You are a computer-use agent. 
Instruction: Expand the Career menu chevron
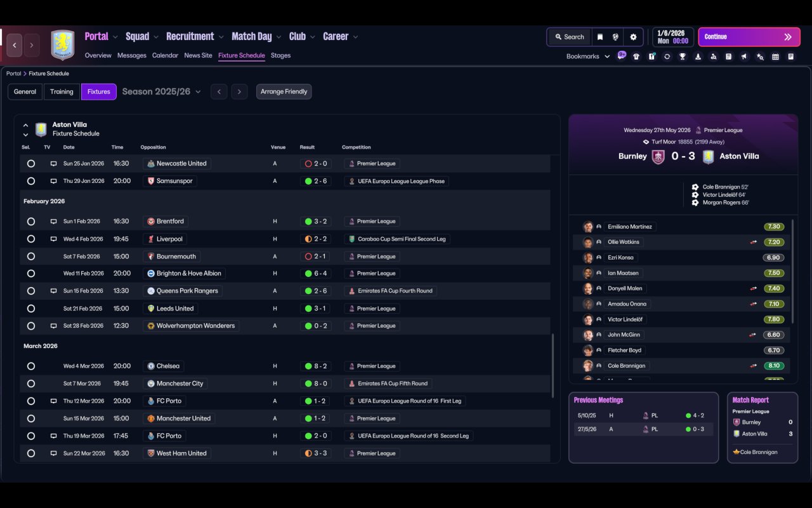click(355, 37)
